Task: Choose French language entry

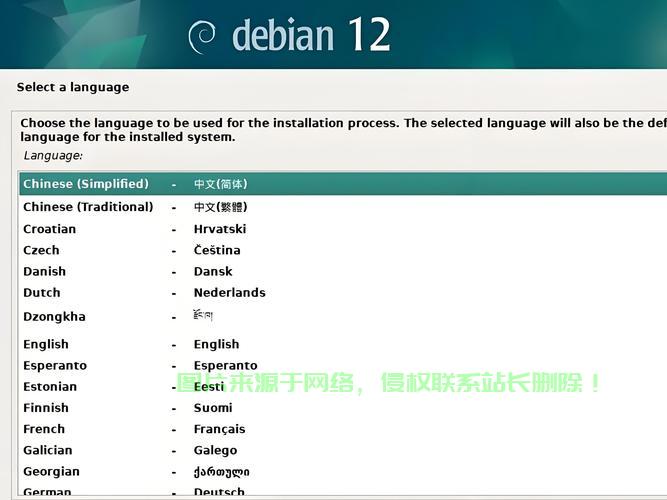Action: [343, 429]
